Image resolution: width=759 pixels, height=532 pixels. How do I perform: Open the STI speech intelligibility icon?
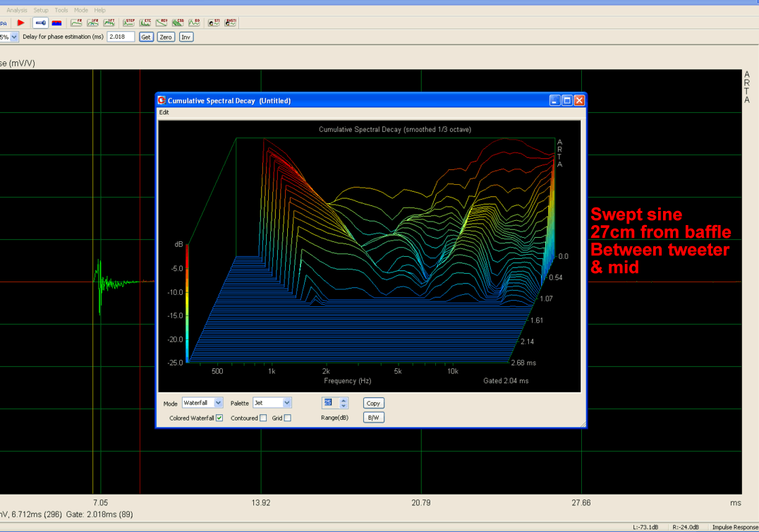tap(214, 23)
